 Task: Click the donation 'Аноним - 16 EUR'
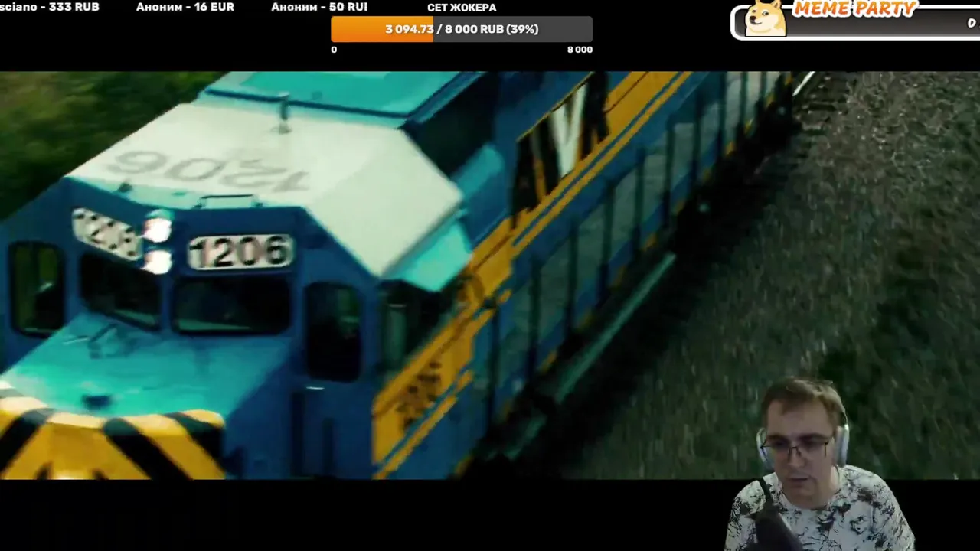coord(185,7)
